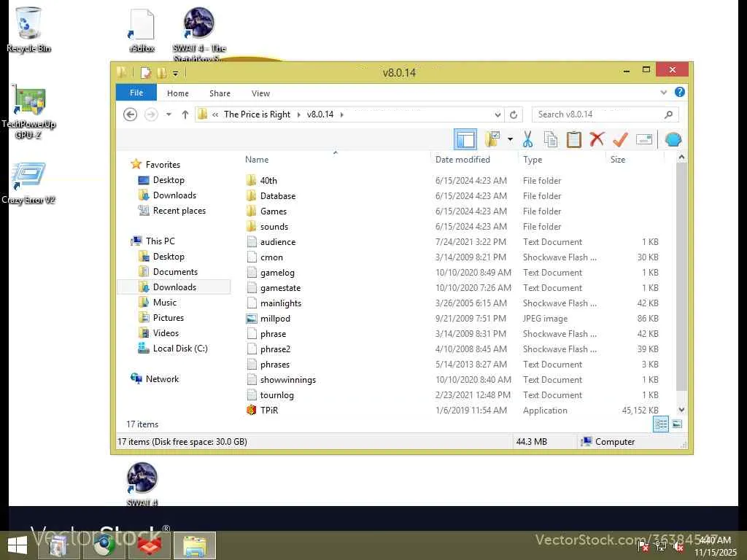The image size is (747, 560).
Task: Switch to the Details view button
Action: pos(661,424)
